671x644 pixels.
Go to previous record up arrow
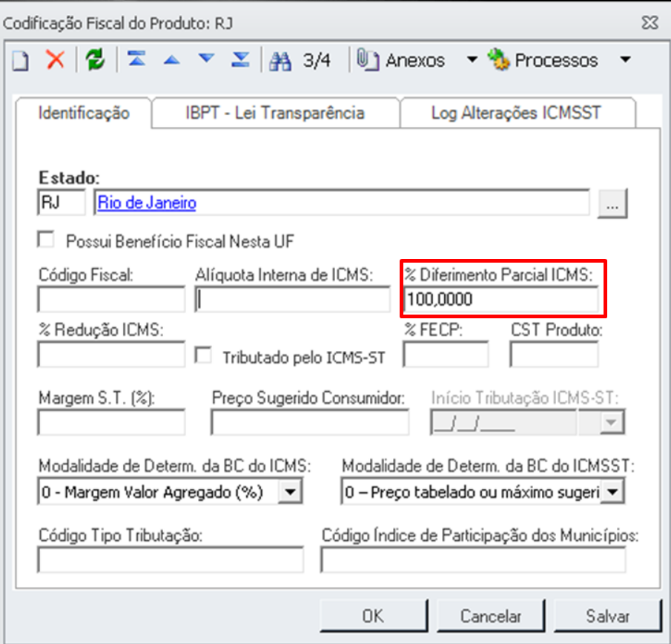(x=171, y=59)
